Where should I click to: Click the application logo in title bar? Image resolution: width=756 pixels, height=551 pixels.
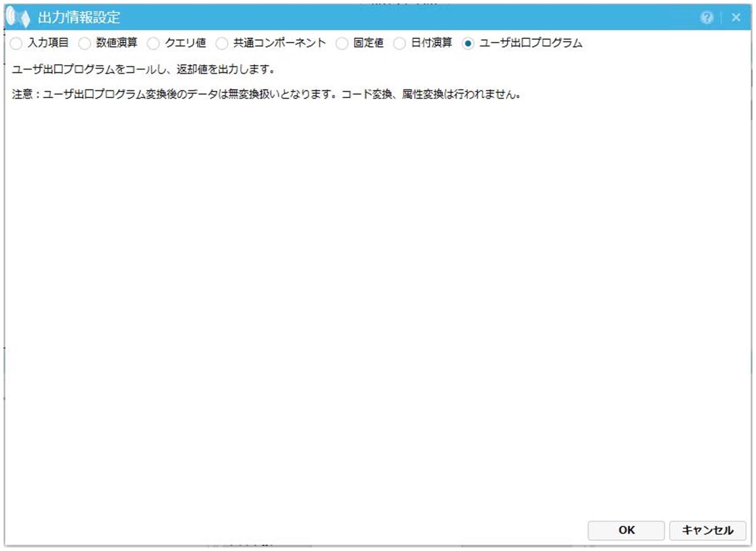pos(18,18)
